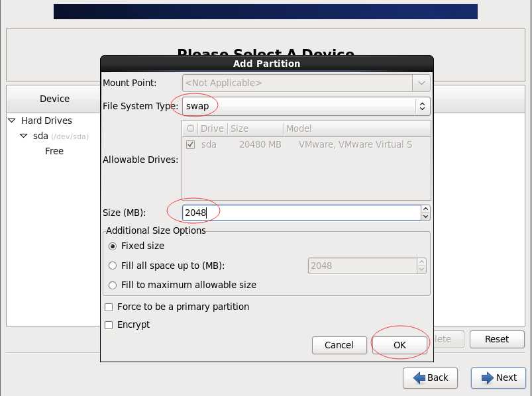
Task: Toggle the select-all drives header checkbox
Action: [191, 128]
